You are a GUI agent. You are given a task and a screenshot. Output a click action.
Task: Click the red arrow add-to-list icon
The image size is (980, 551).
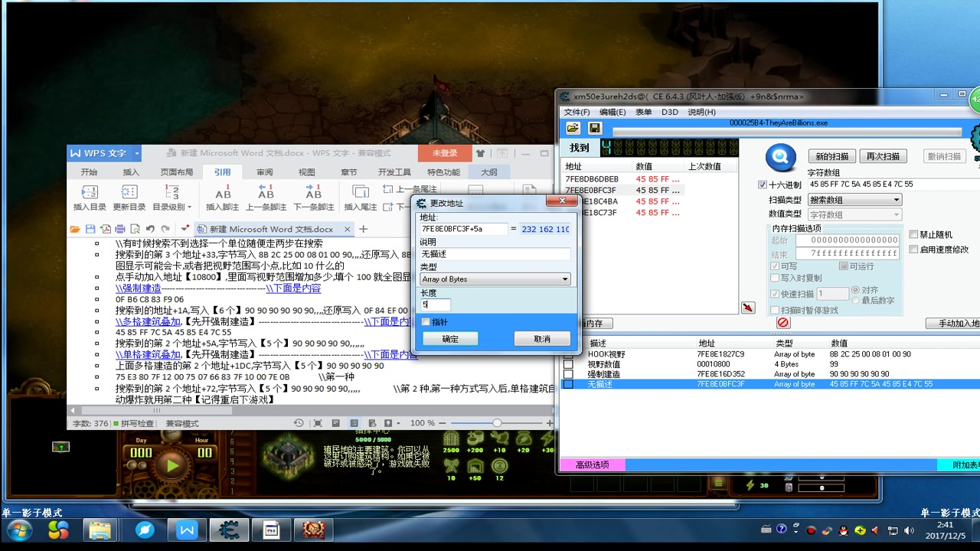pyautogui.click(x=748, y=308)
